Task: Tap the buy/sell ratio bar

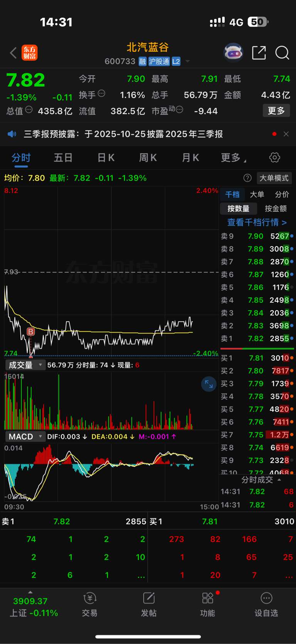Action: (257, 348)
